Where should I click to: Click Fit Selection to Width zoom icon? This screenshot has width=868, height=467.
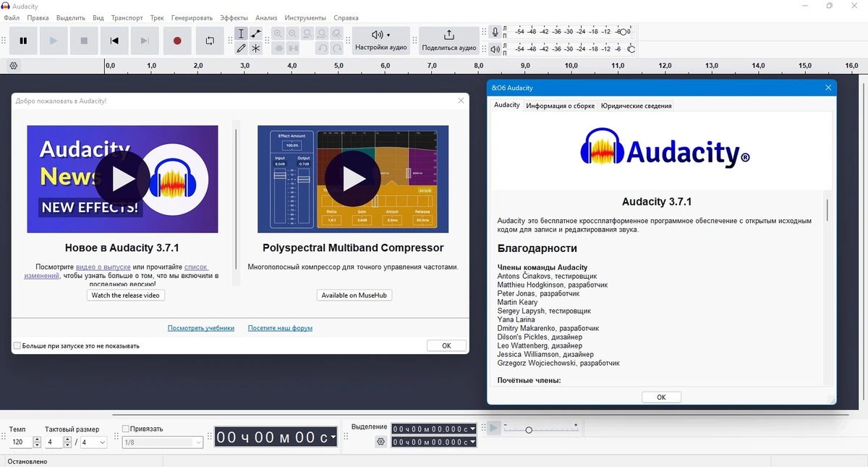307,34
